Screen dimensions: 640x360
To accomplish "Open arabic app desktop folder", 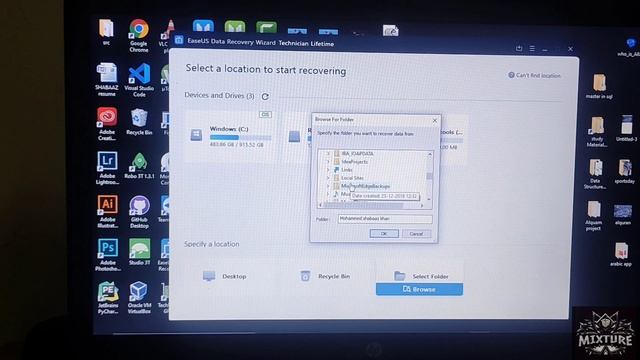I will coord(621,254).
